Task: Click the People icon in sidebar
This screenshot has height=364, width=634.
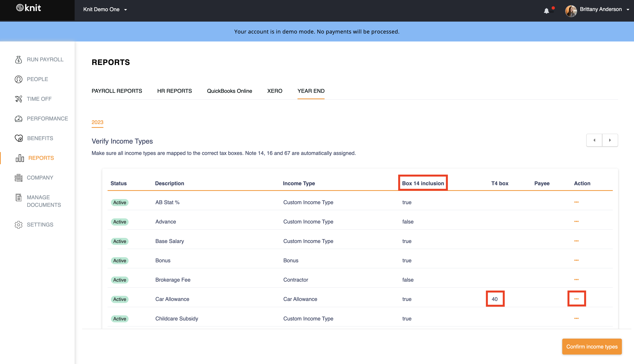Action: coord(19,79)
